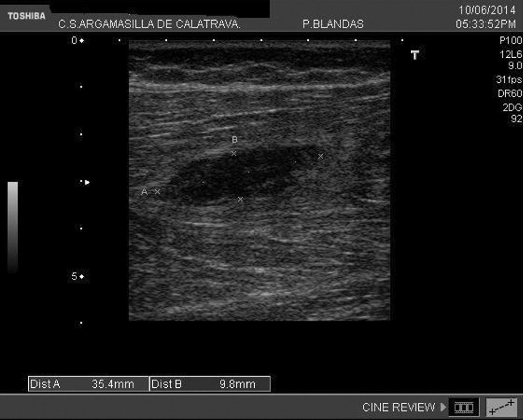Image resolution: width=523 pixels, height=420 pixels.
Task: Click the 12L6 probe indicator
Action: [x=510, y=55]
